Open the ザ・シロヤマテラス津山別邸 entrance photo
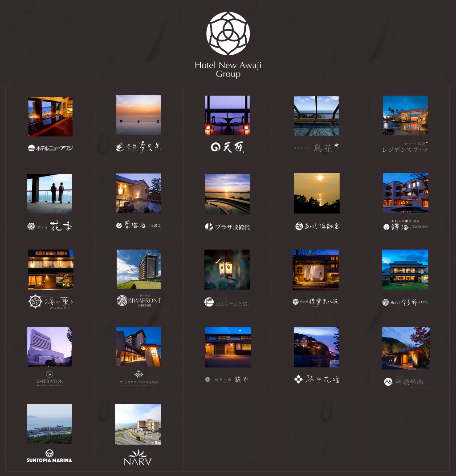The height and width of the screenshot is (476, 456). (138, 347)
